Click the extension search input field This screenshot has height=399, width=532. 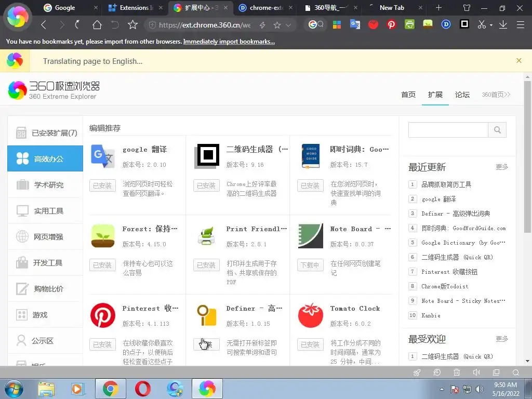click(448, 130)
